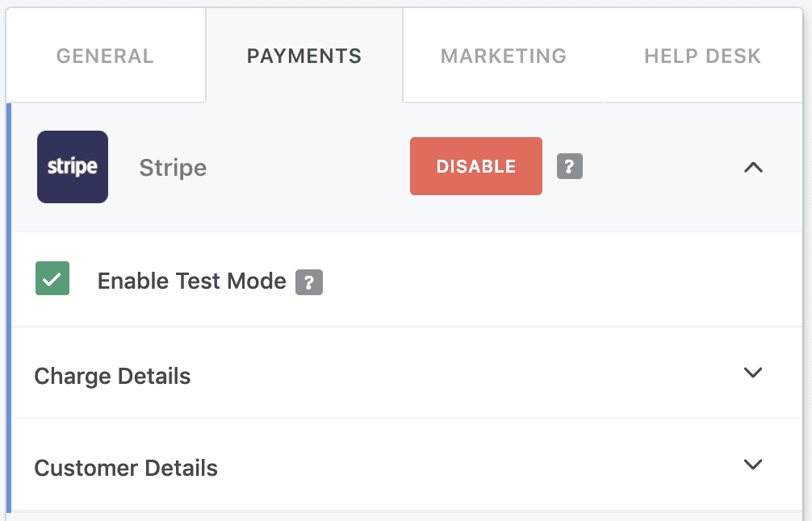Expand Customer Details using its chevron arrow
The width and height of the screenshot is (812, 521).
tap(752, 464)
